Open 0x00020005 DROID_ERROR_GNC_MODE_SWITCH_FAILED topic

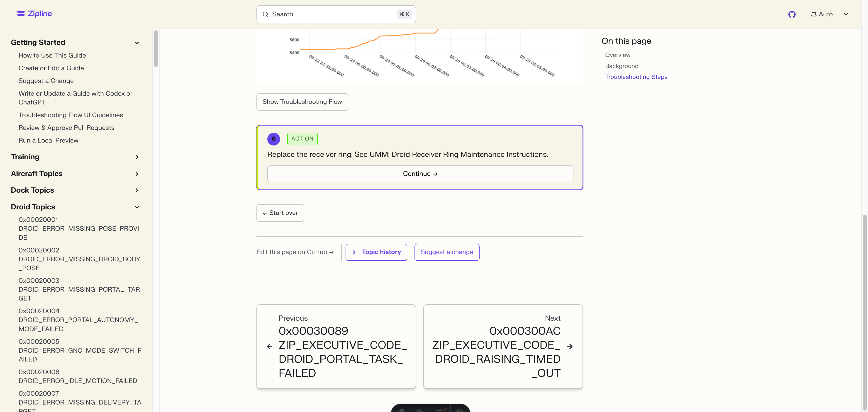point(80,350)
